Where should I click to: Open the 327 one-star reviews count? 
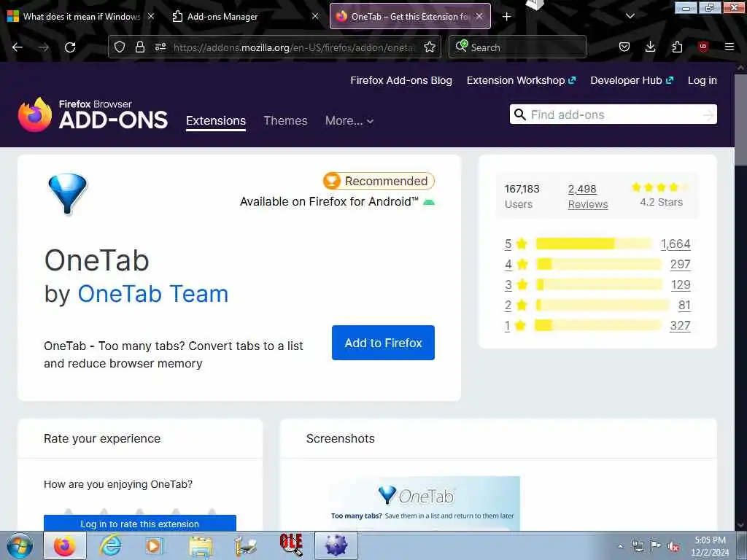(680, 326)
